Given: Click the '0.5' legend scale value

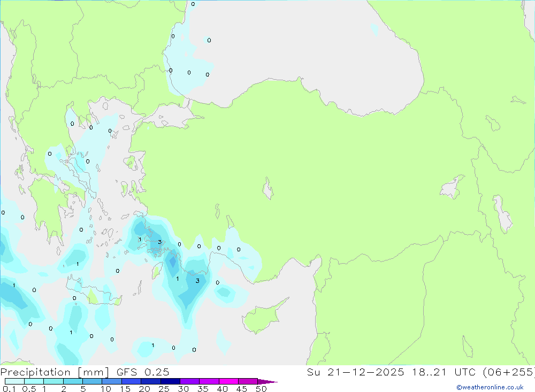Looking at the screenshot, I should click(x=29, y=389).
